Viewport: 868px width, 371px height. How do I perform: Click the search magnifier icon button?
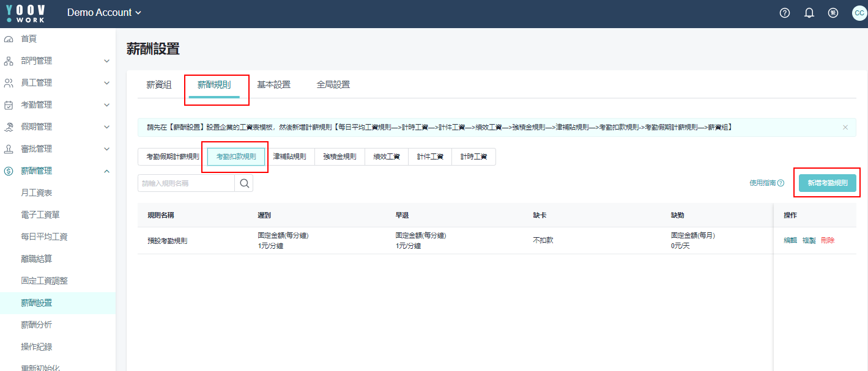point(244,183)
